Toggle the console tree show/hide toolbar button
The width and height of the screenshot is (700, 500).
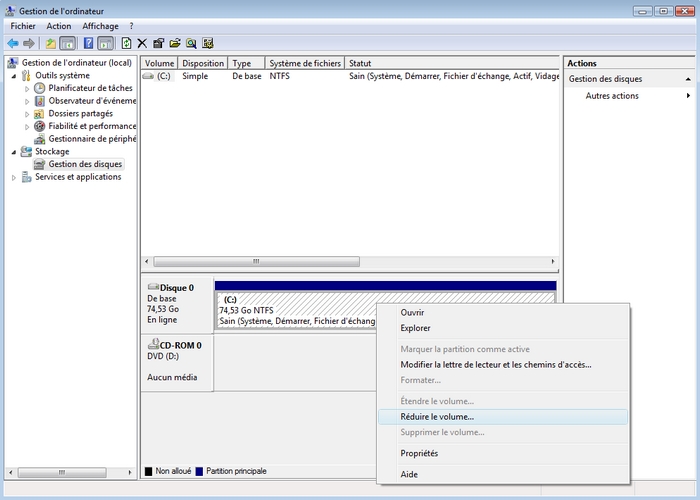pos(68,44)
